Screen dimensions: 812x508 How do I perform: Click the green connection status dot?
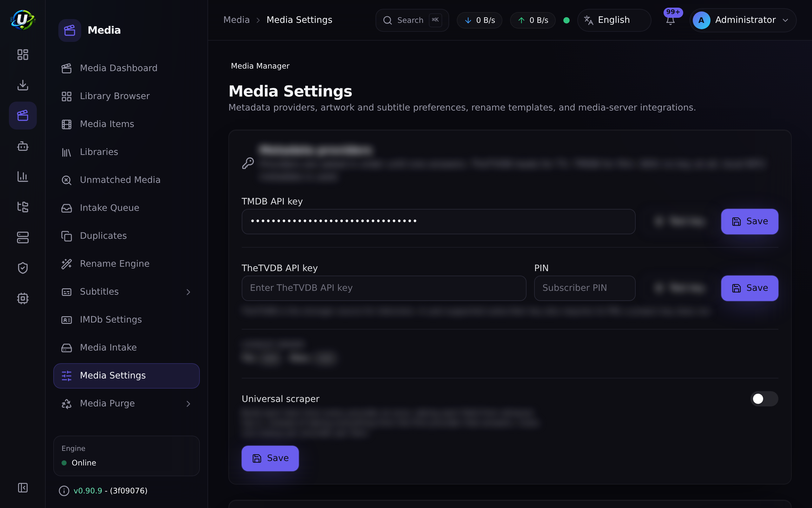[x=566, y=20]
